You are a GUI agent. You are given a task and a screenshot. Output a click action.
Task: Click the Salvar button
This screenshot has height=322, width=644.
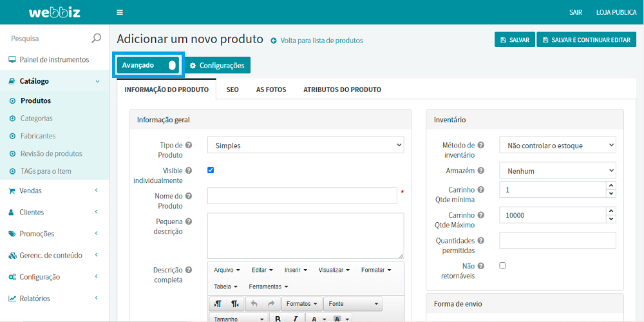point(514,40)
